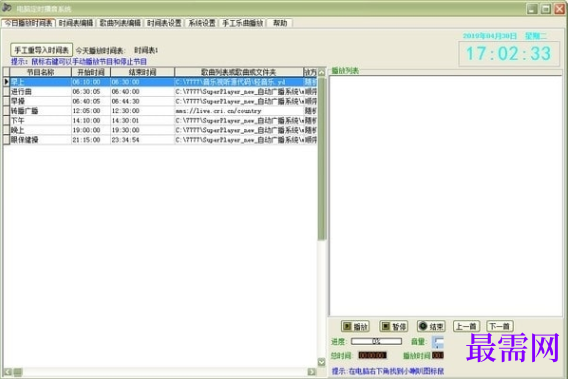Select the 进行曲 schedule row
Image resolution: width=578 pixels, height=379 pixels.
(x=160, y=91)
